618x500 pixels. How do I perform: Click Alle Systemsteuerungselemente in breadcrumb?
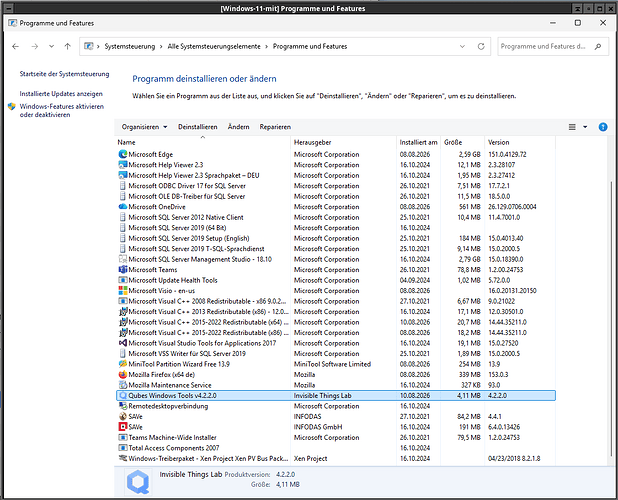coord(214,46)
